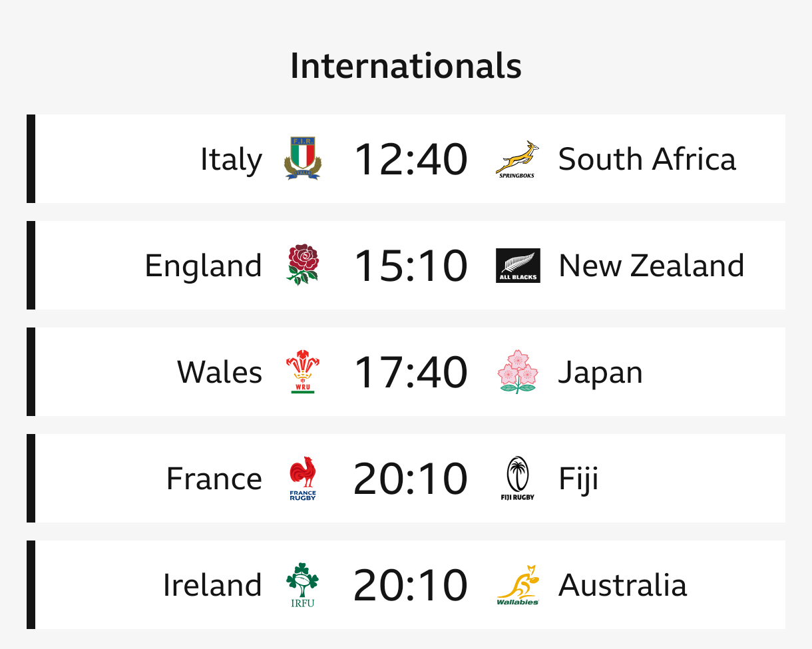Select the 15:10 England kick-off time

tap(411, 266)
